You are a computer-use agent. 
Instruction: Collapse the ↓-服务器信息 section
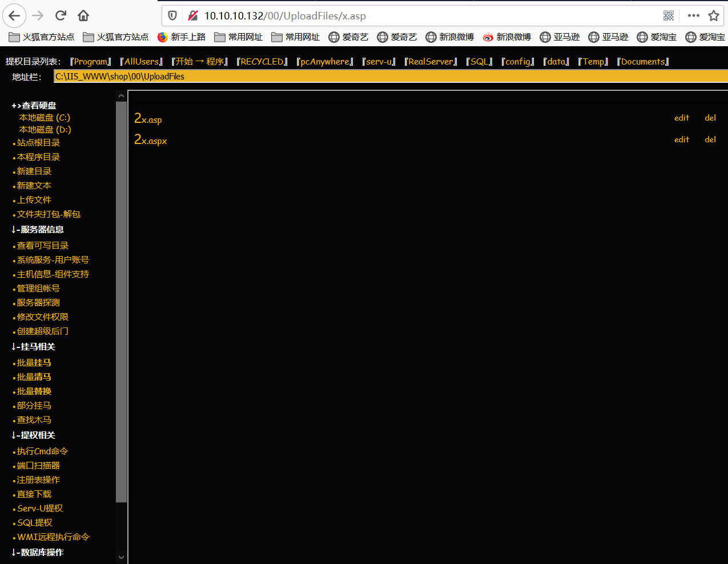(37, 230)
